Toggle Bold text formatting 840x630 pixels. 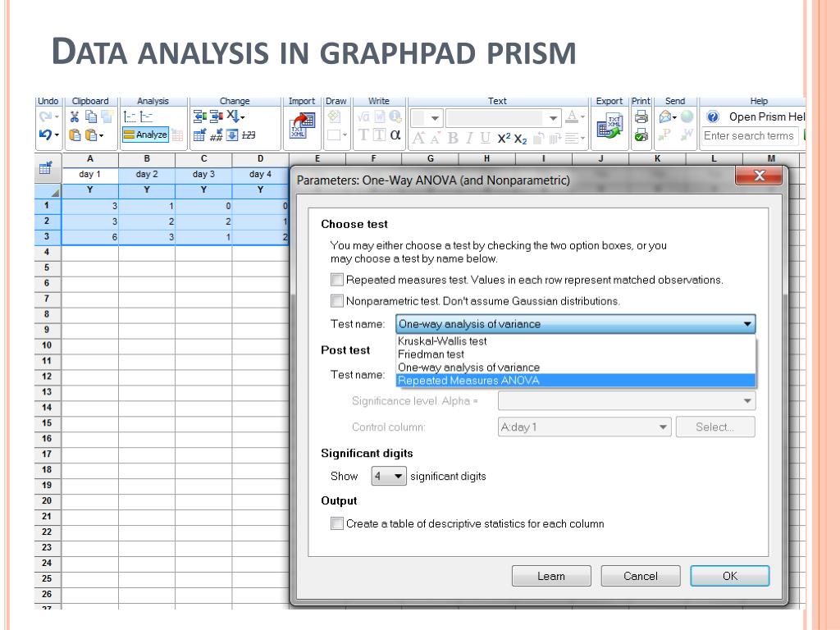coord(453,138)
